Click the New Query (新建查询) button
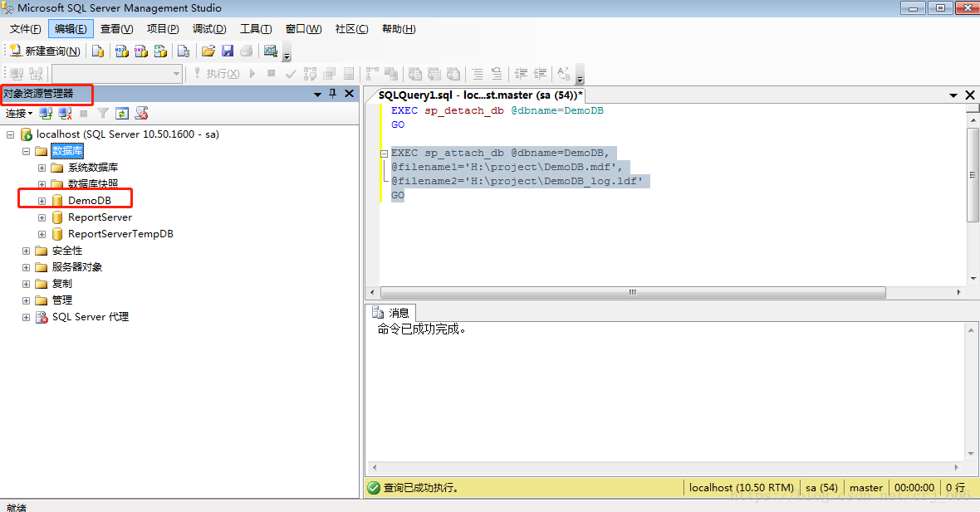Screen dimensions: 980x512 pyautogui.click(x=45, y=51)
